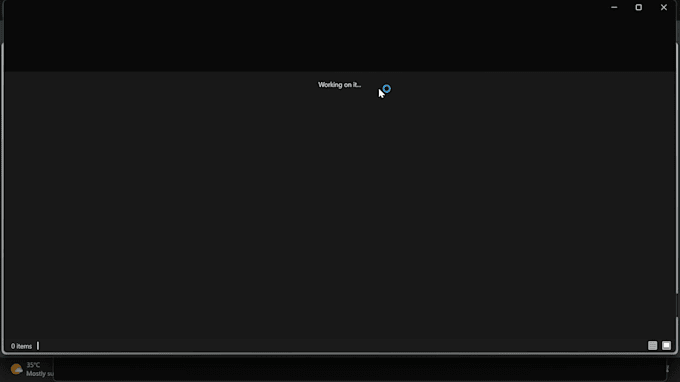Click the '0 items' status text
The width and height of the screenshot is (680, 382).
pos(21,346)
